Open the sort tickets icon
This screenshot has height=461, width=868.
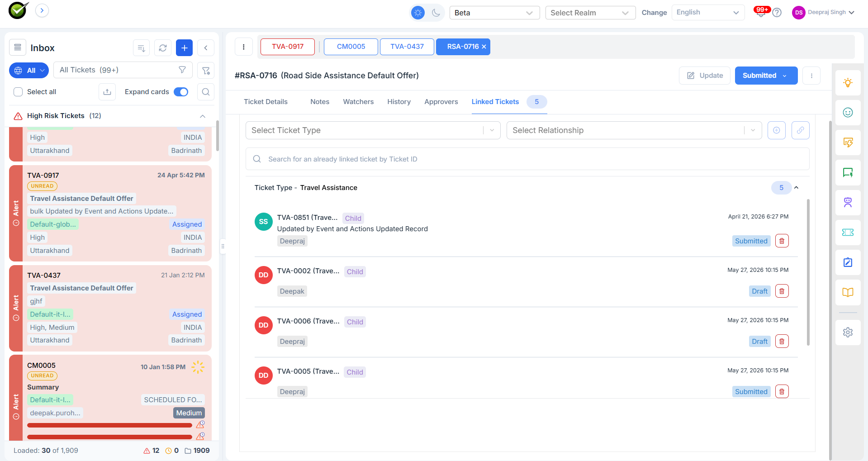point(141,48)
